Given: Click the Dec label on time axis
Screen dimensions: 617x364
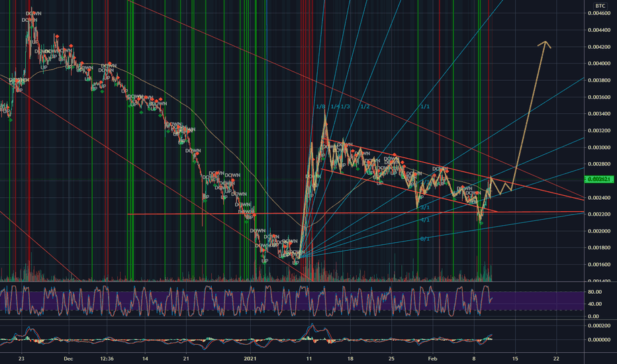Looking at the screenshot, I should click(68, 359).
